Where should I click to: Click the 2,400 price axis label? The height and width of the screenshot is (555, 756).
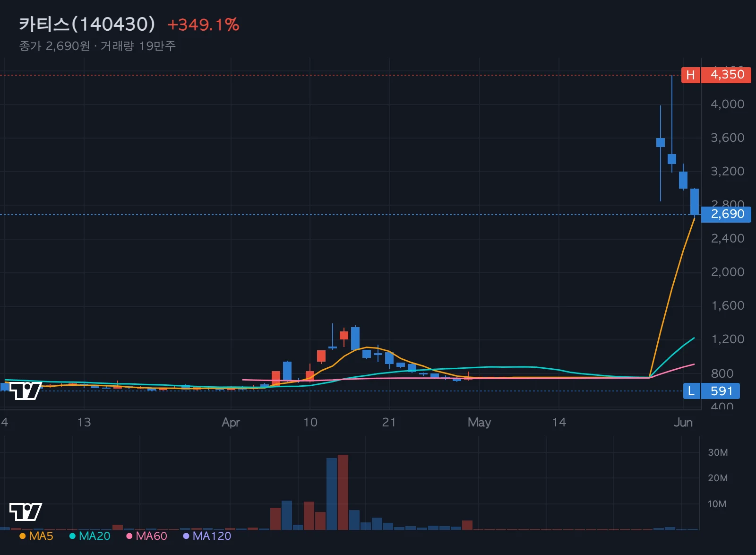[x=727, y=238]
